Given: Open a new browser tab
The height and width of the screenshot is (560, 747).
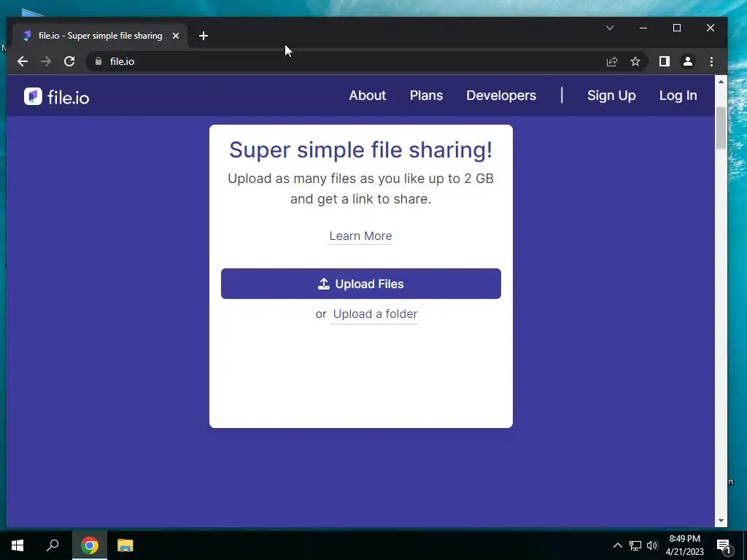Looking at the screenshot, I should (x=204, y=36).
